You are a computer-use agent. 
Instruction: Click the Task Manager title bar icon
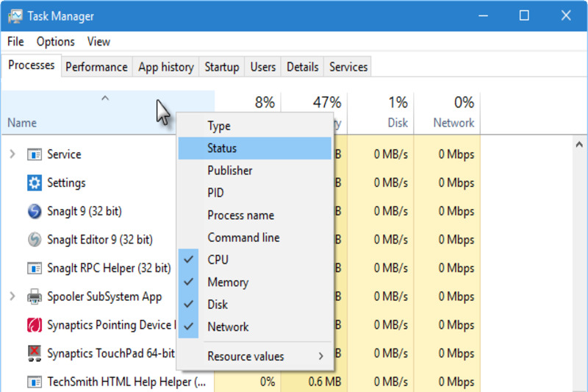point(15,15)
